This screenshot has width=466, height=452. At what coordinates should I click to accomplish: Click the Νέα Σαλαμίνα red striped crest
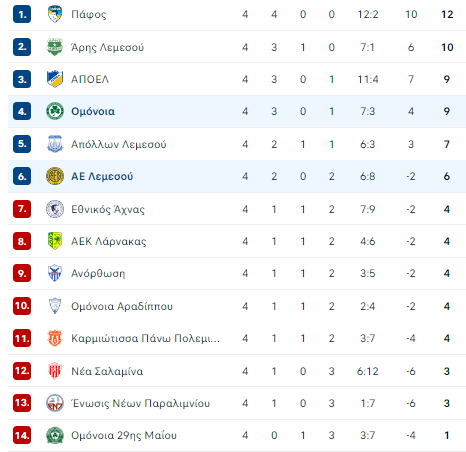pyautogui.click(x=55, y=371)
